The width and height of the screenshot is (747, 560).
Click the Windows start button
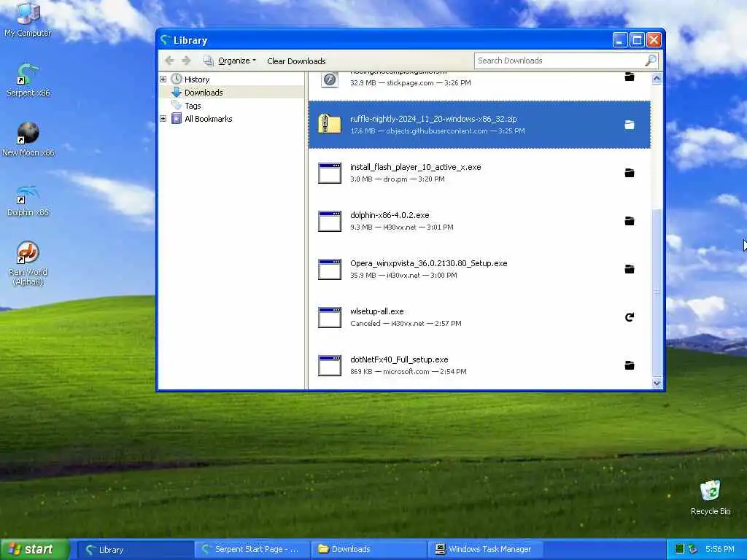pyautogui.click(x=35, y=549)
